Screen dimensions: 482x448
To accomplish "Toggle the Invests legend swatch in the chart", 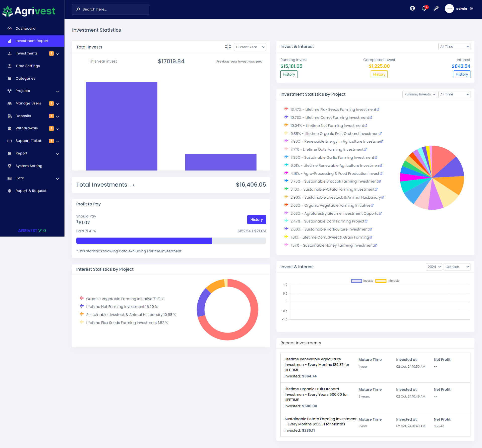I will pos(356,281).
